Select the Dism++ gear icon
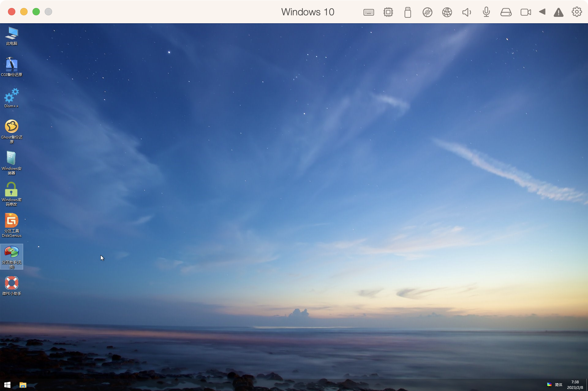The height and width of the screenshot is (391, 588). (12, 96)
